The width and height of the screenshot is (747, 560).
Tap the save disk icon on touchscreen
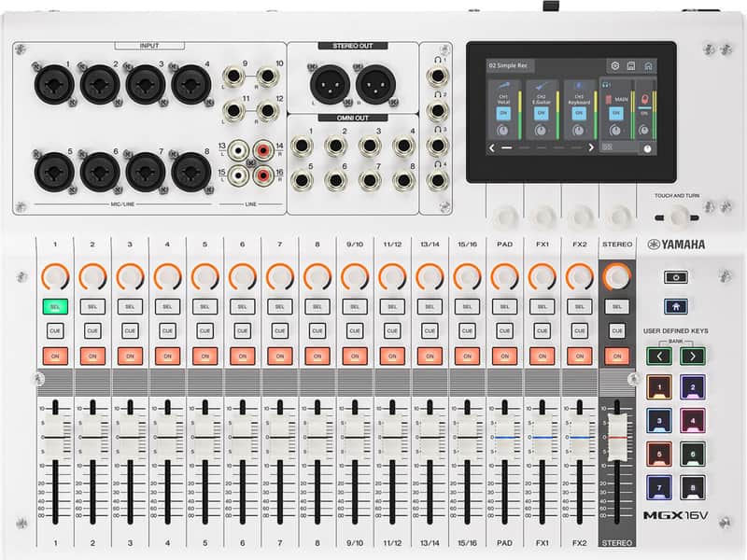(631, 65)
